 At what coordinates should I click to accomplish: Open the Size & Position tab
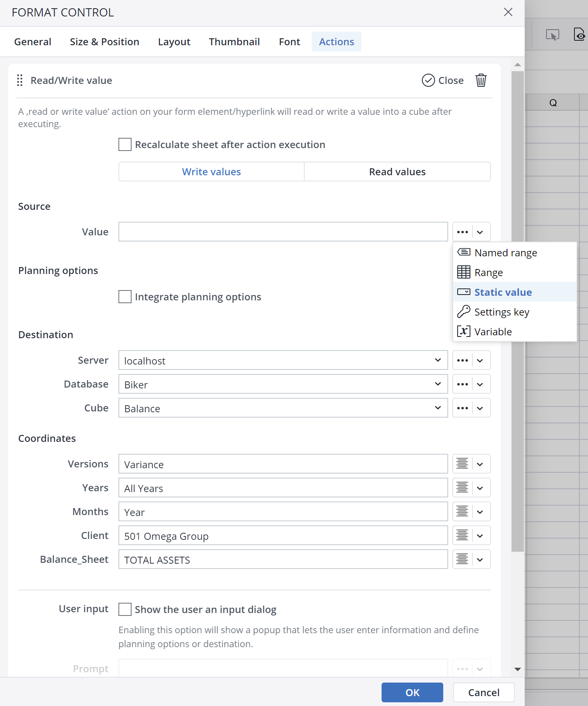click(104, 42)
